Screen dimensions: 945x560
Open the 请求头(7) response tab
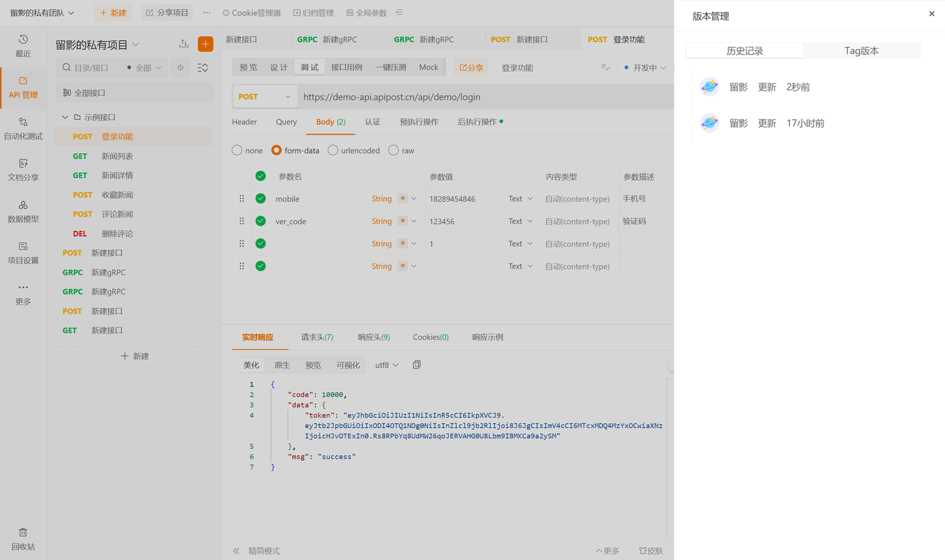coord(317,337)
